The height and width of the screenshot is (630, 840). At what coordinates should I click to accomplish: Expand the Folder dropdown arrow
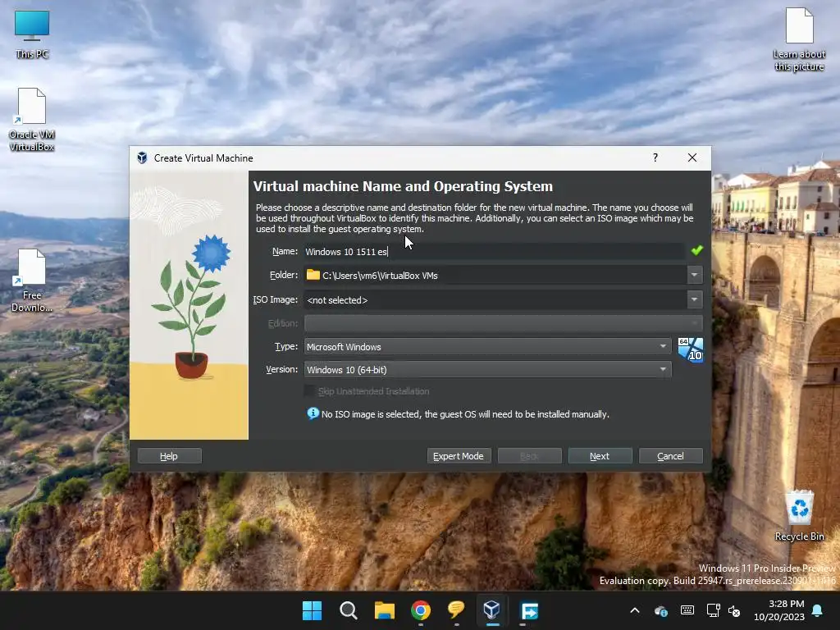point(694,275)
